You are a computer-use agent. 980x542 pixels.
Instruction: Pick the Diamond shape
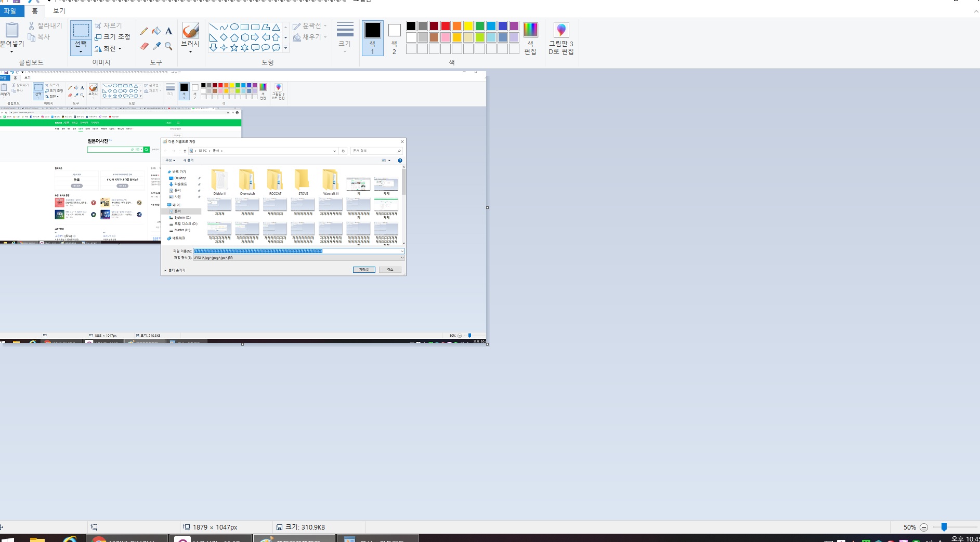point(224,37)
